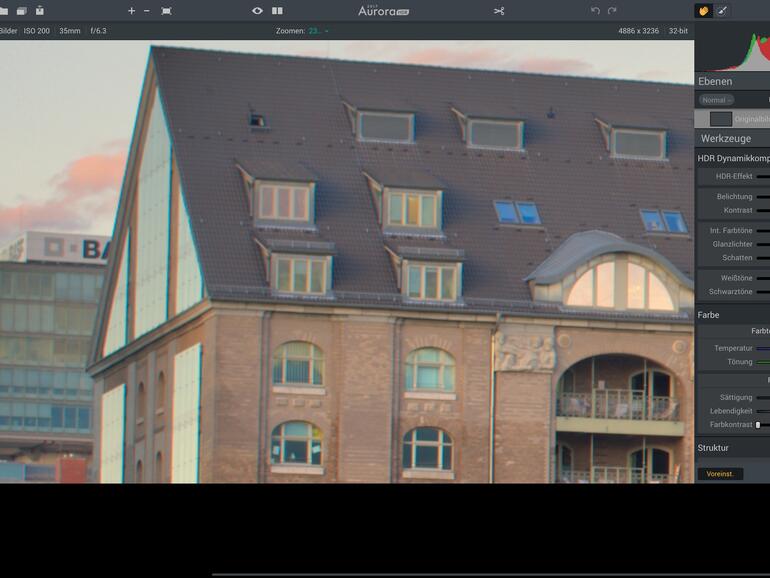Viewport: 770px width, 578px height.
Task: Zoom in with the plus icon
Action: (131, 11)
